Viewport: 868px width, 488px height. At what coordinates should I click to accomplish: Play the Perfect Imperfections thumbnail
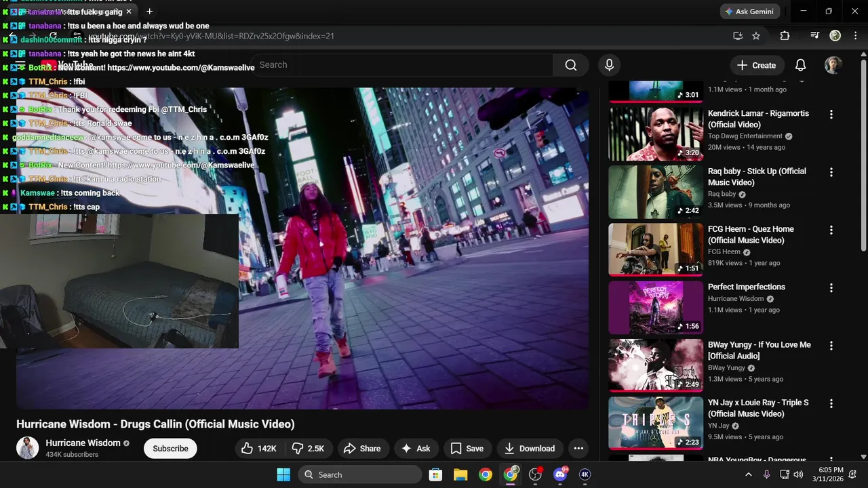point(656,308)
